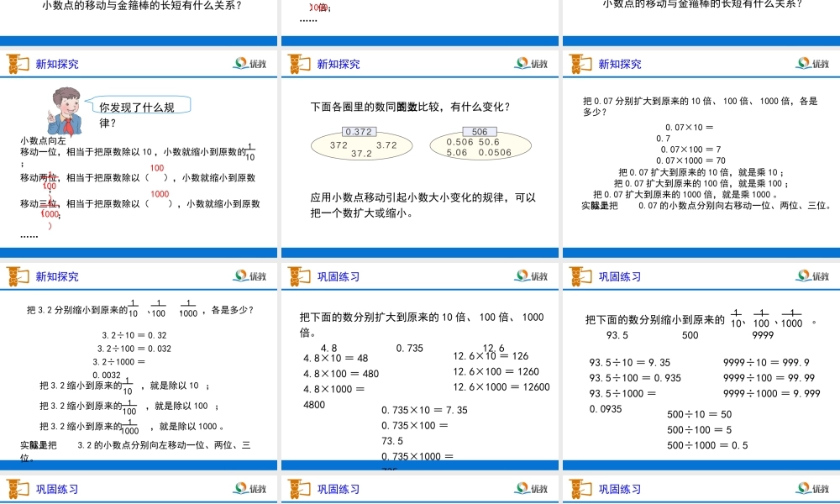Click title '巩固练习' on the 93.5÷10 slide
The image size is (840, 504).
pos(619,277)
